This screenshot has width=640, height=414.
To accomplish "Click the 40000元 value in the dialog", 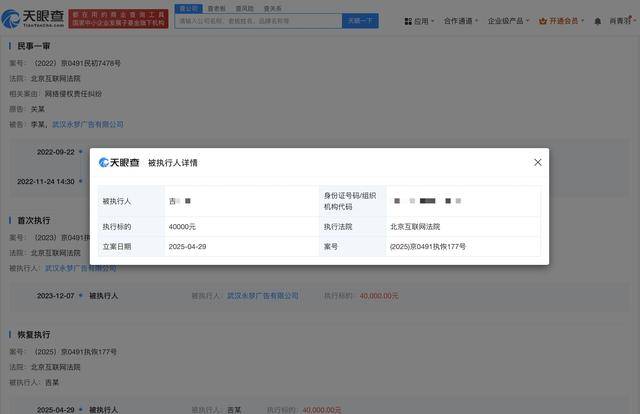I will (182, 227).
